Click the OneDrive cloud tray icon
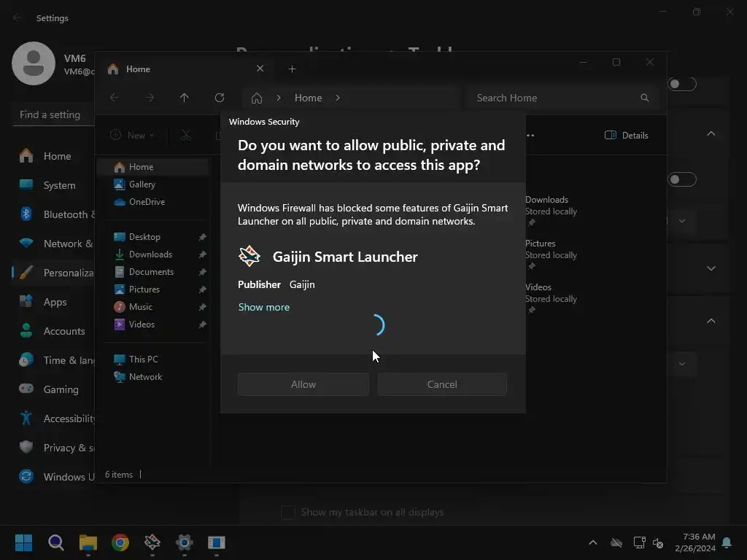747x560 pixels. [x=616, y=542]
